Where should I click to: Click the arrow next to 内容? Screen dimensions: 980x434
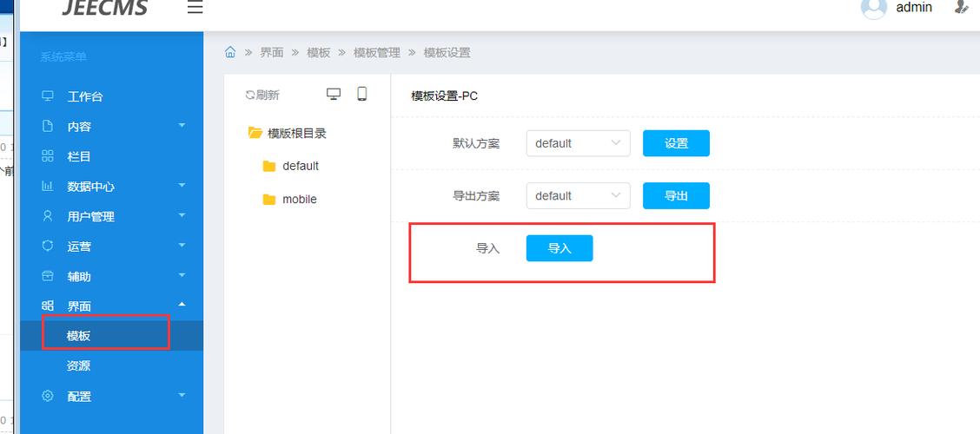tap(182, 126)
